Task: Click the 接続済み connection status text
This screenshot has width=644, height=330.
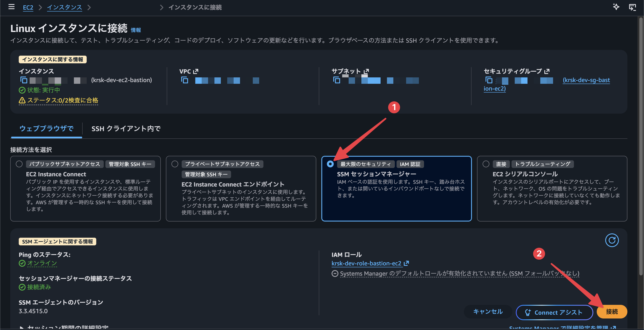Action: 39,287
